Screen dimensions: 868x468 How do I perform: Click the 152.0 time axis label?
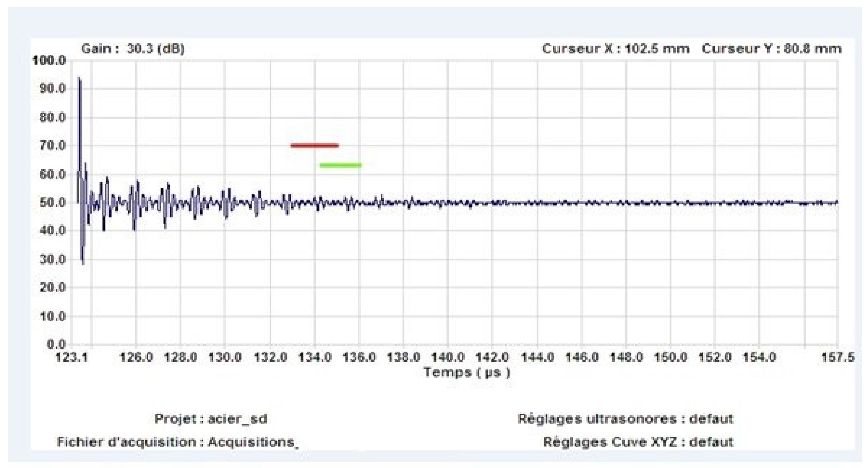point(715,357)
